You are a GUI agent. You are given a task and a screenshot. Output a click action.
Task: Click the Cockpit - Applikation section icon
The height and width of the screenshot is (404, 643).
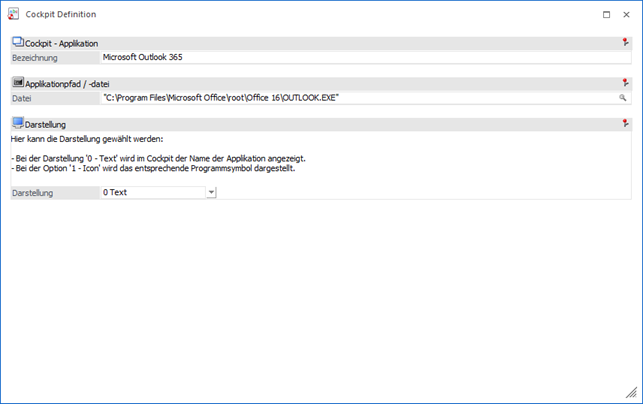(x=17, y=43)
